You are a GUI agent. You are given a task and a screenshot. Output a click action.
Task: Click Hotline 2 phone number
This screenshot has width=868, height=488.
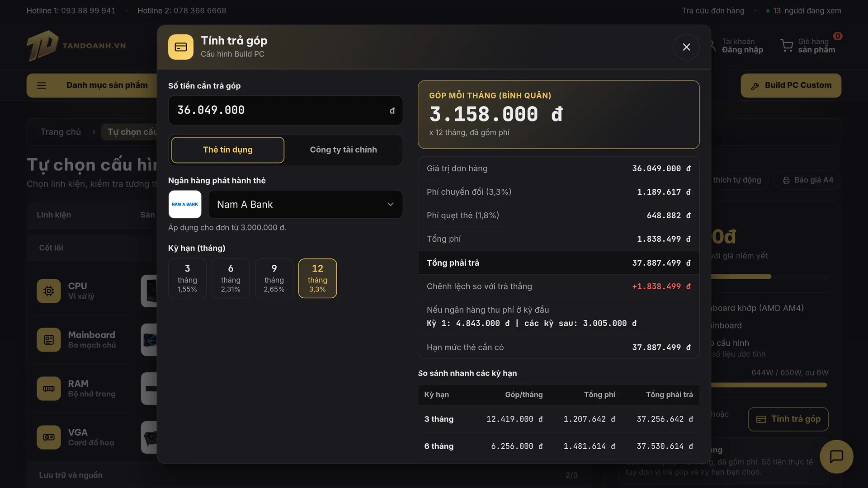click(200, 10)
